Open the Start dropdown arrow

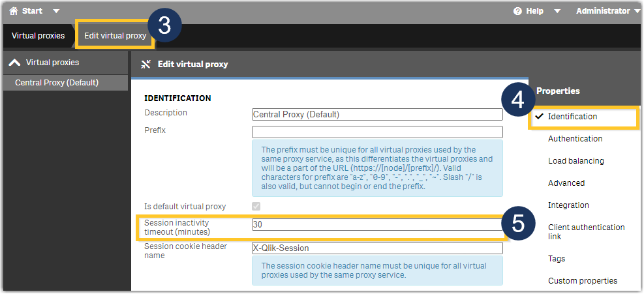pos(55,11)
